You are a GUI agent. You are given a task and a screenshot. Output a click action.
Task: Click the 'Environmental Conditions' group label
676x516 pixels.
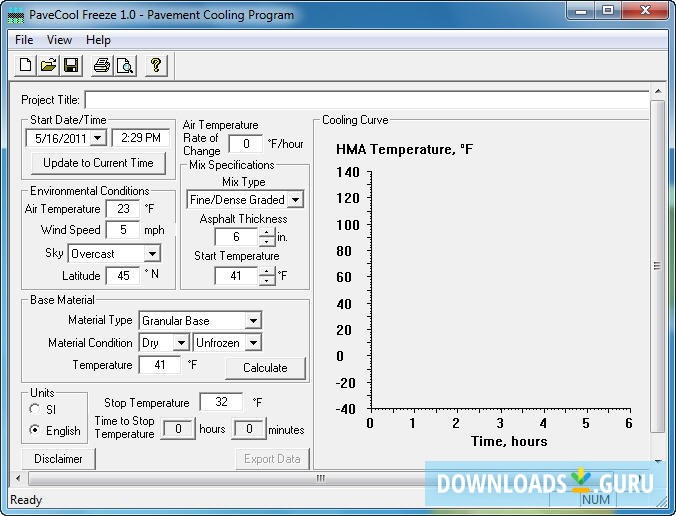(90, 191)
